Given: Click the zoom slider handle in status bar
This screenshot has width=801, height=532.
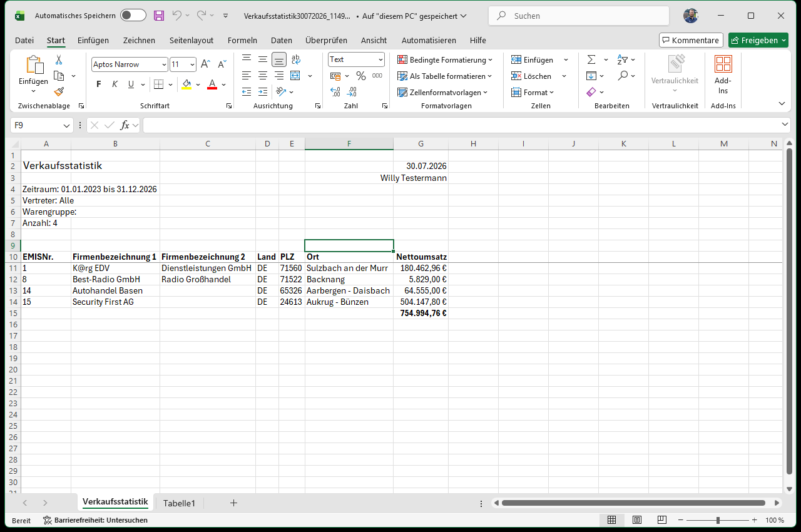Looking at the screenshot, I should (x=718, y=520).
